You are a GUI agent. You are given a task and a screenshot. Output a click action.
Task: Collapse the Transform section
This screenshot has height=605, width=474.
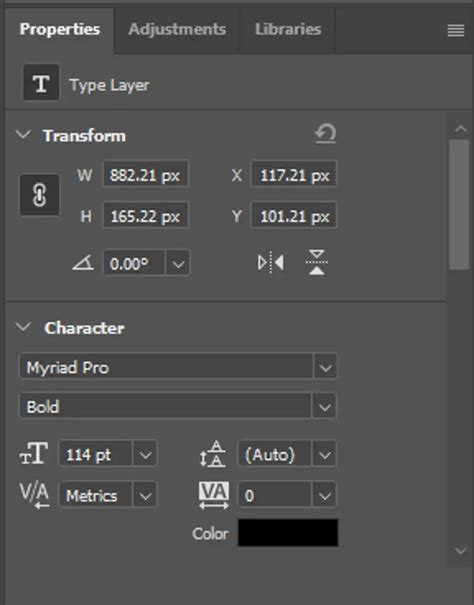(x=24, y=135)
